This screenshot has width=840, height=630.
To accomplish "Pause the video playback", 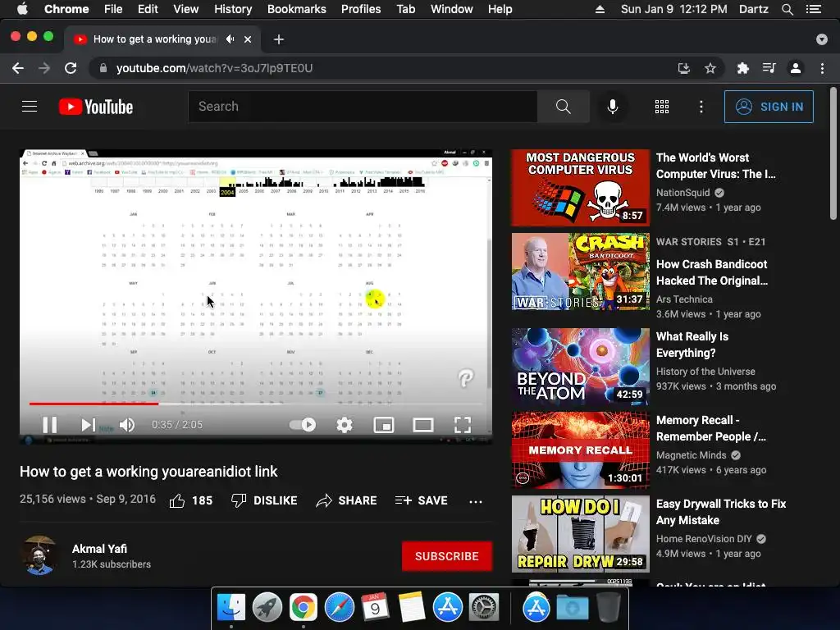I will (x=50, y=425).
